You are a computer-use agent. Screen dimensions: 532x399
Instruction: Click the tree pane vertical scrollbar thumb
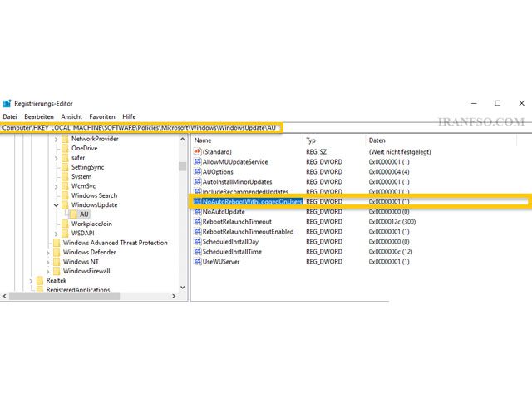[183, 166]
